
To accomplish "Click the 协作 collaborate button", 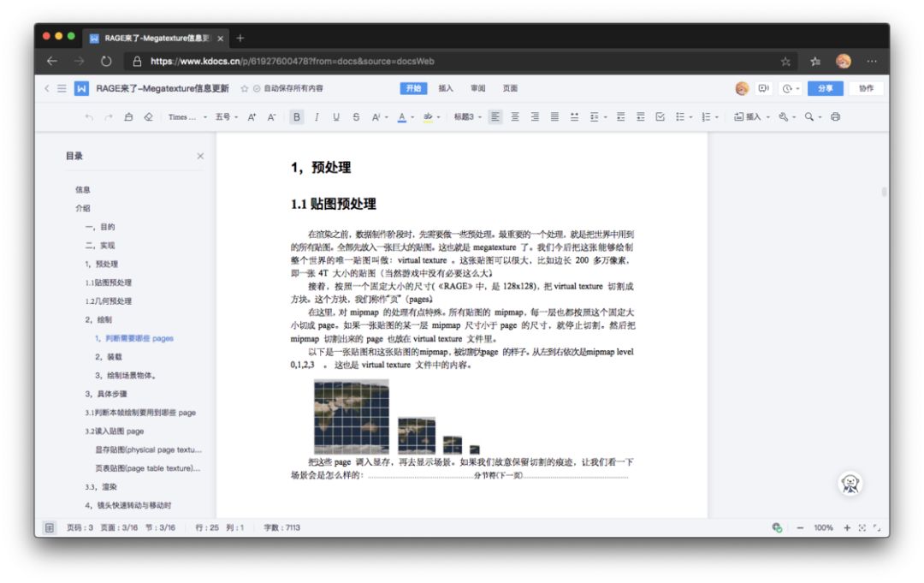I will coord(866,88).
